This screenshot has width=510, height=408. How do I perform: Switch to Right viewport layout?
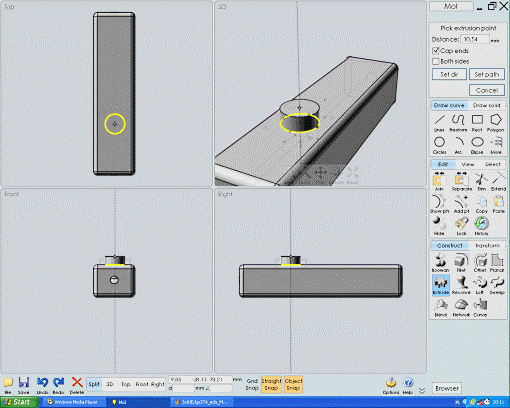pos(158,384)
